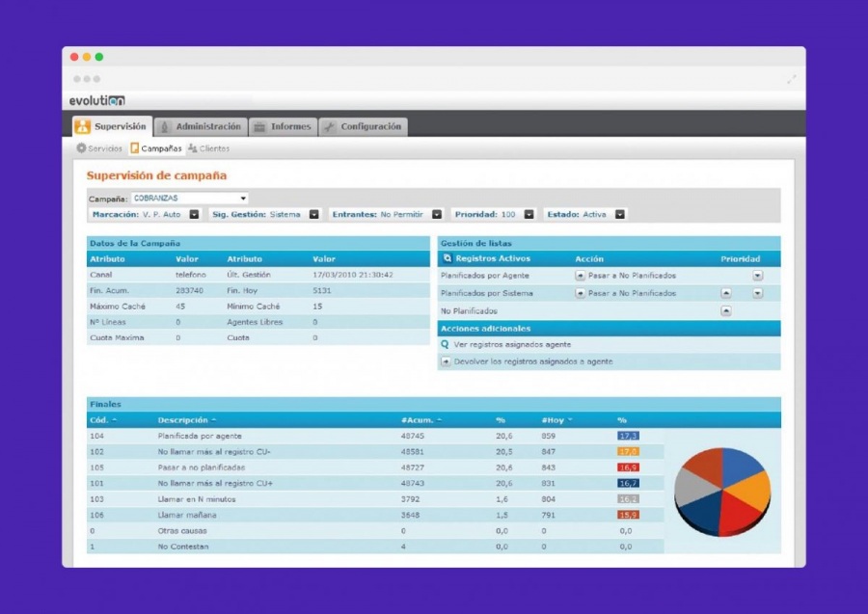Click the gray 16,2 percentage swatch
The width and height of the screenshot is (868, 614).
coord(628,499)
